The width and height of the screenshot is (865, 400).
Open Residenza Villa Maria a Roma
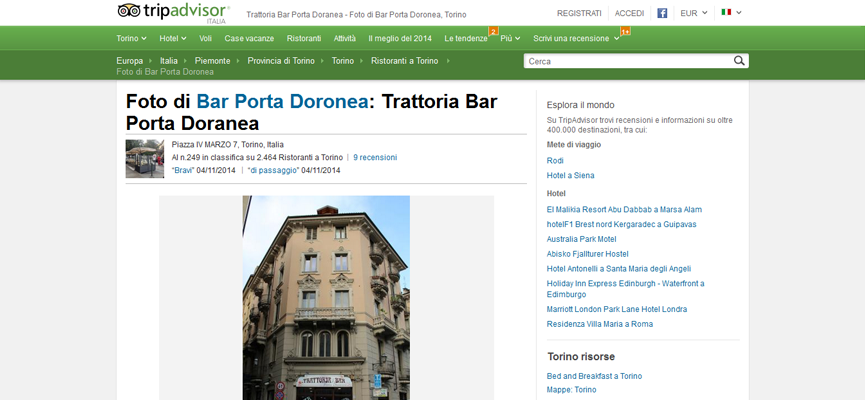point(600,324)
